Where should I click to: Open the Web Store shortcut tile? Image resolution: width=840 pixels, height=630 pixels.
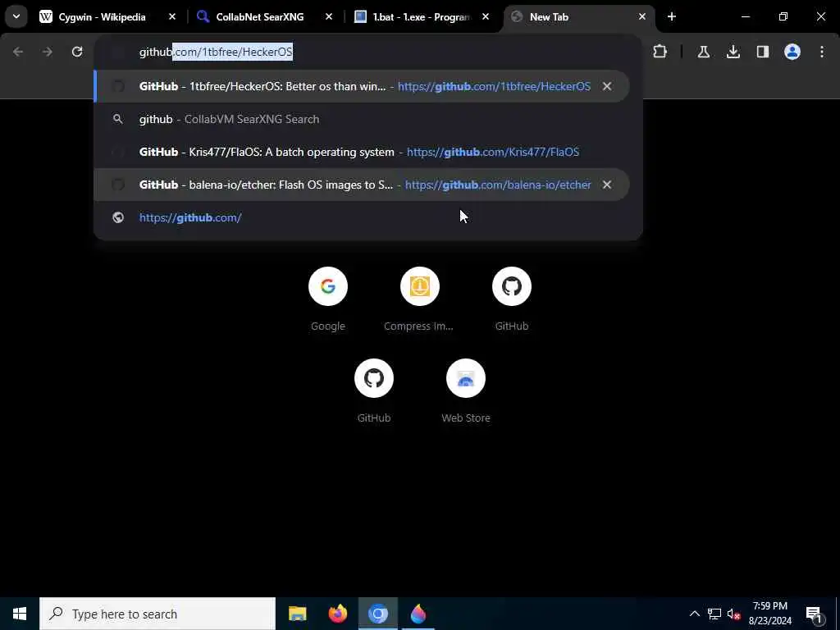pos(466,391)
